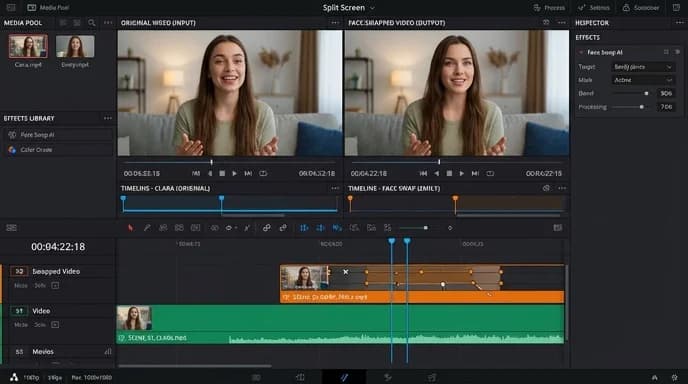Open timeline layout icon at toolbar far left

tap(11, 227)
